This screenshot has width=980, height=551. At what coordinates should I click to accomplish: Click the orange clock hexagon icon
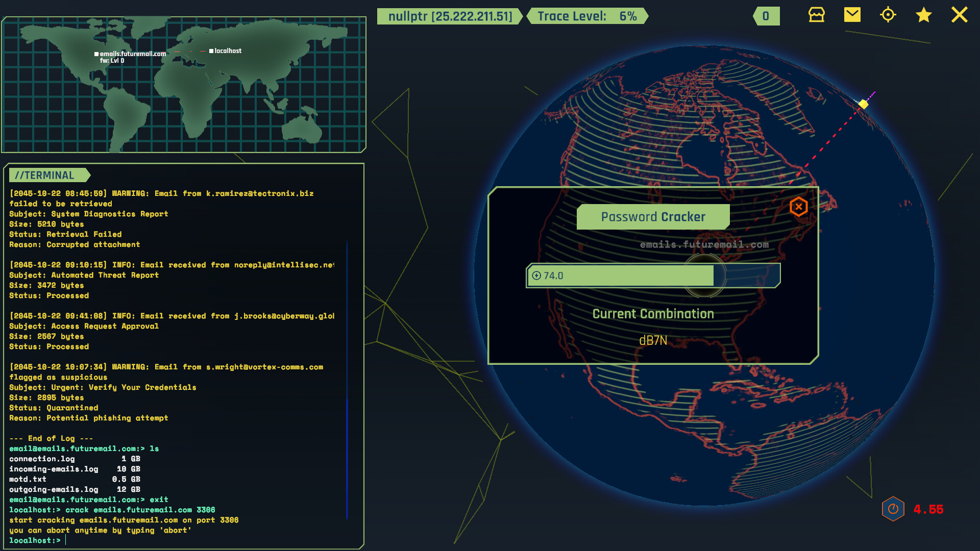(x=893, y=509)
